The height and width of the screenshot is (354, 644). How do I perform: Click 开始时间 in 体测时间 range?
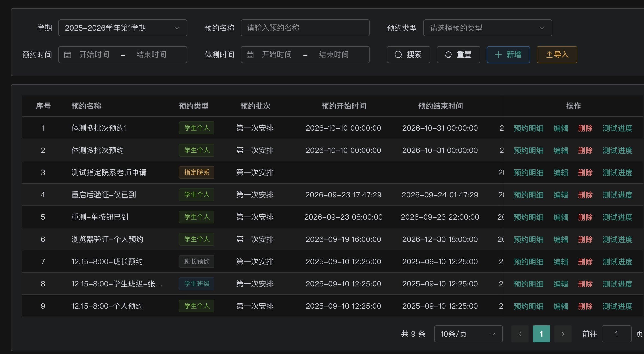277,55
